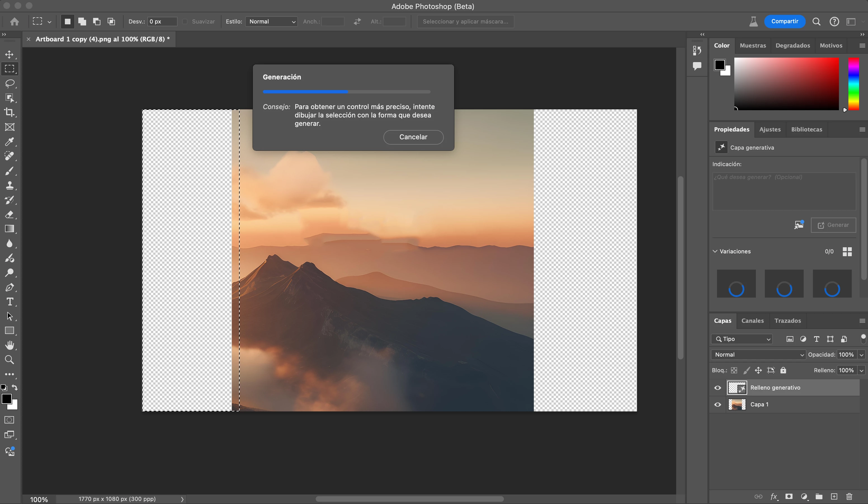Click the Compartir button

(784, 21)
